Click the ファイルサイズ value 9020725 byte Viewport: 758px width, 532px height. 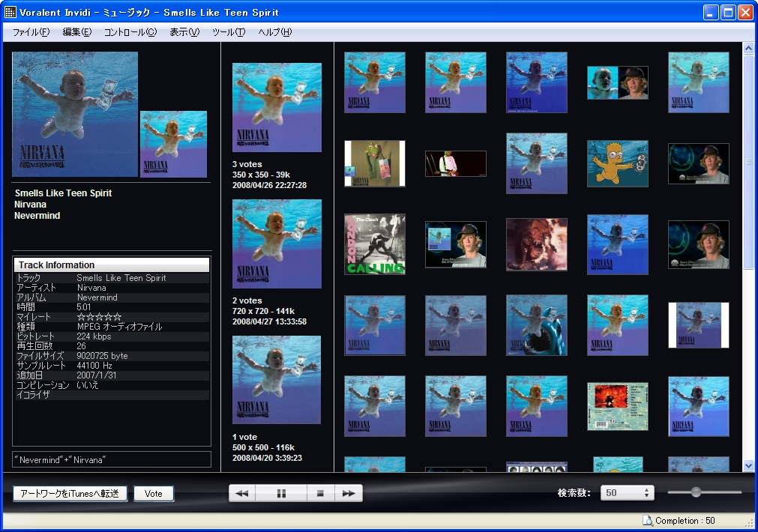(102, 356)
